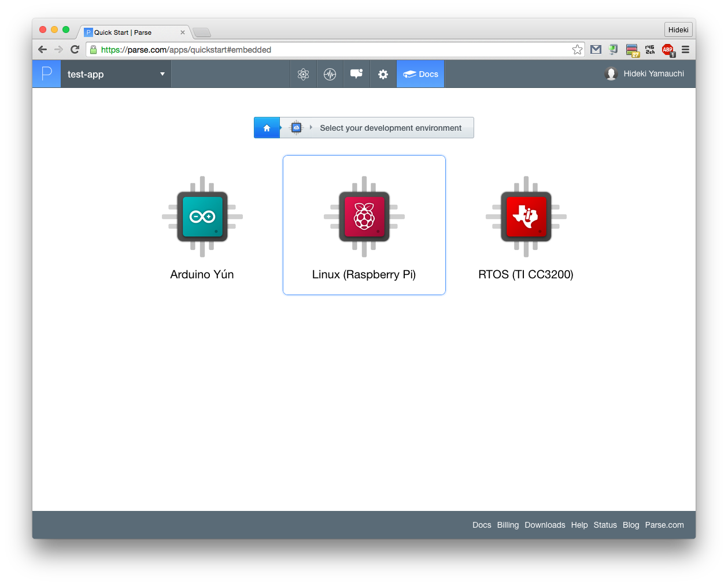Viewport: 728px width, 585px height.
Task: Bookmark page with star icon
Action: pyautogui.click(x=577, y=50)
